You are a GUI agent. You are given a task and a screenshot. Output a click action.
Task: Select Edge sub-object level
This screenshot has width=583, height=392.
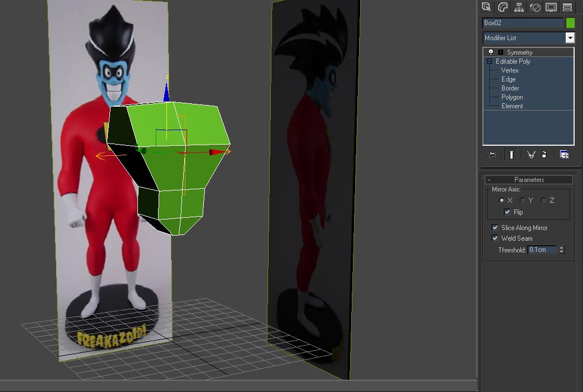tap(508, 79)
